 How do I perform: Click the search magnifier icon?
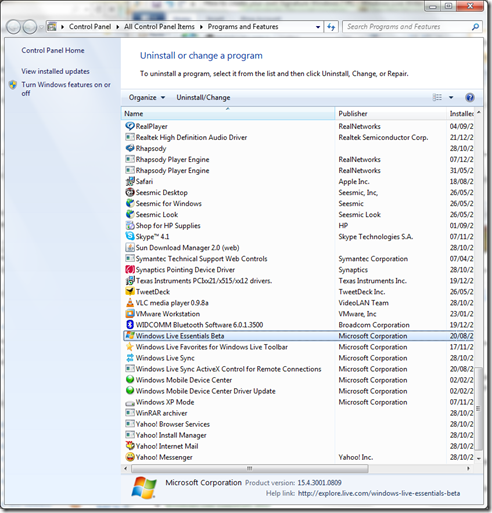pos(475,27)
